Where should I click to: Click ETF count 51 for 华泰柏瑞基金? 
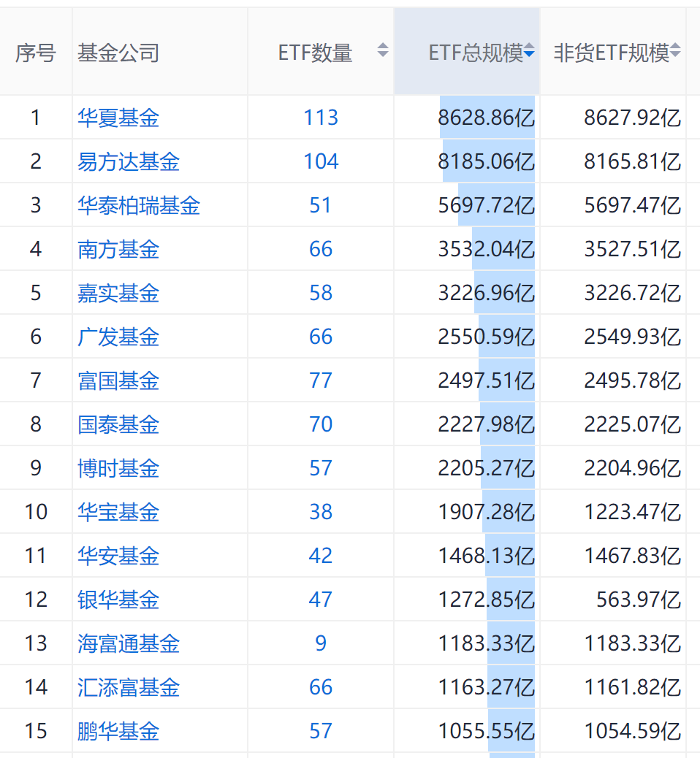(x=321, y=205)
